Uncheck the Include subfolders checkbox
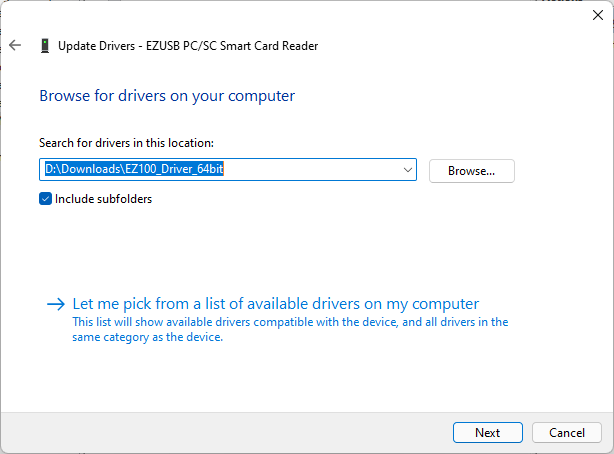 click(x=46, y=199)
